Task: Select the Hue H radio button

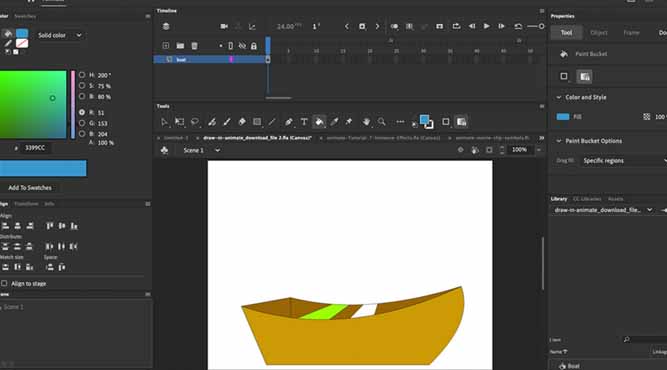Action: [x=82, y=75]
